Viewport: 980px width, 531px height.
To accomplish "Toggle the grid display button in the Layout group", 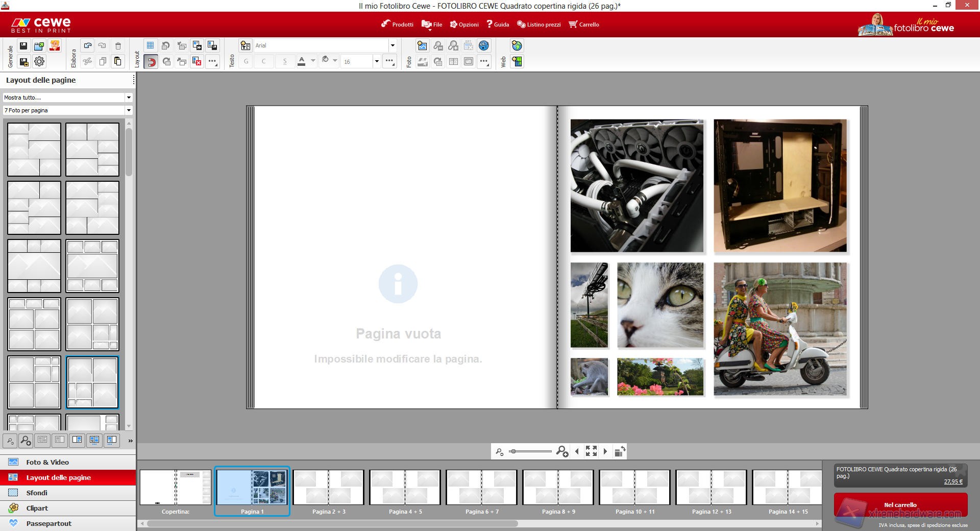I will click(150, 46).
